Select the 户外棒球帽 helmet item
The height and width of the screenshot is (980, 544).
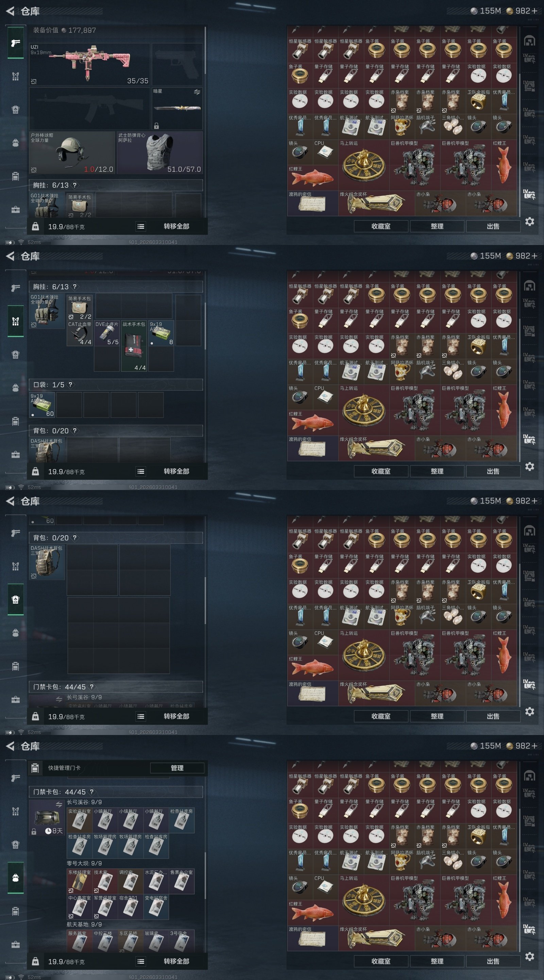pos(72,152)
